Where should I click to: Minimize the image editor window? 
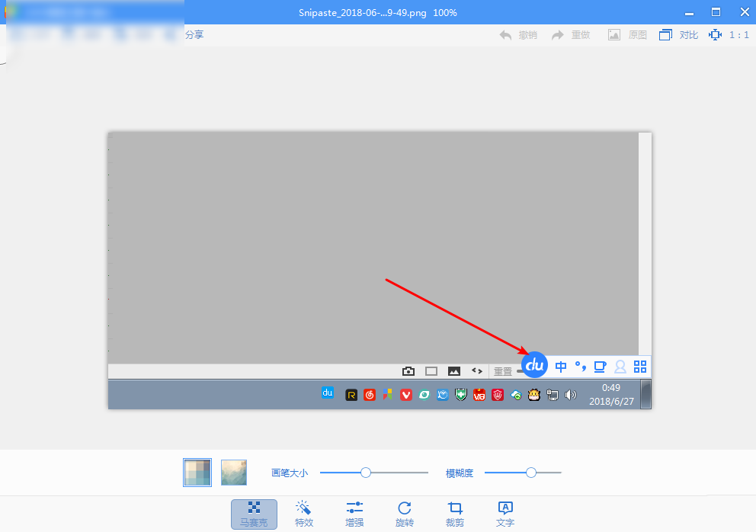coord(690,11)
